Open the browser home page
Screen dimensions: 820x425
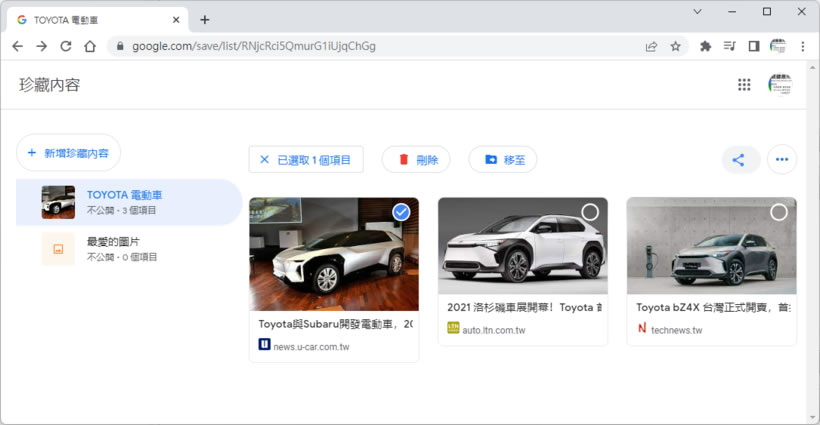point(90,46)
